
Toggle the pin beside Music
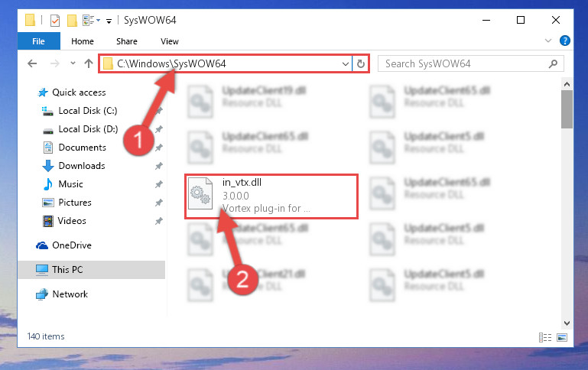(x=159, y=184)
